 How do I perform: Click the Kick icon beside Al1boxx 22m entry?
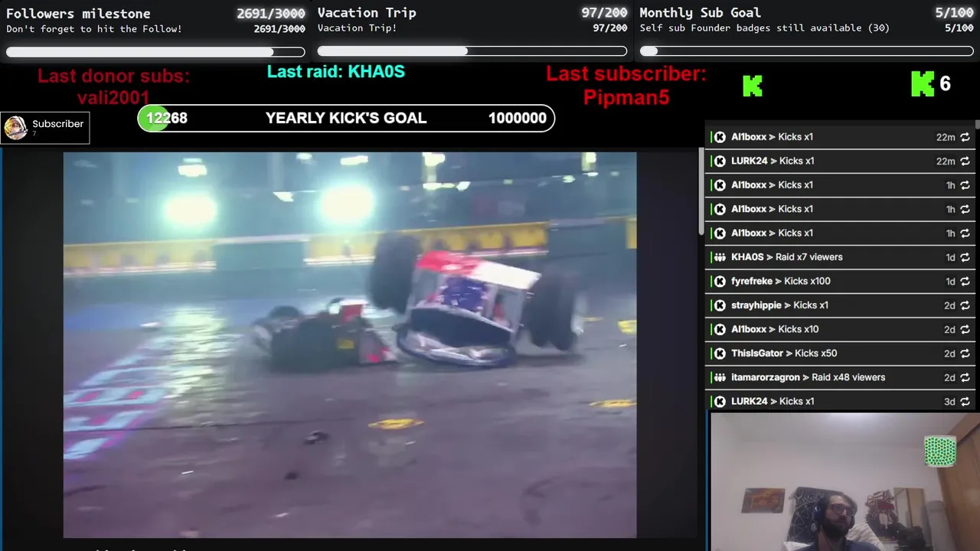(x=720, y=137)
